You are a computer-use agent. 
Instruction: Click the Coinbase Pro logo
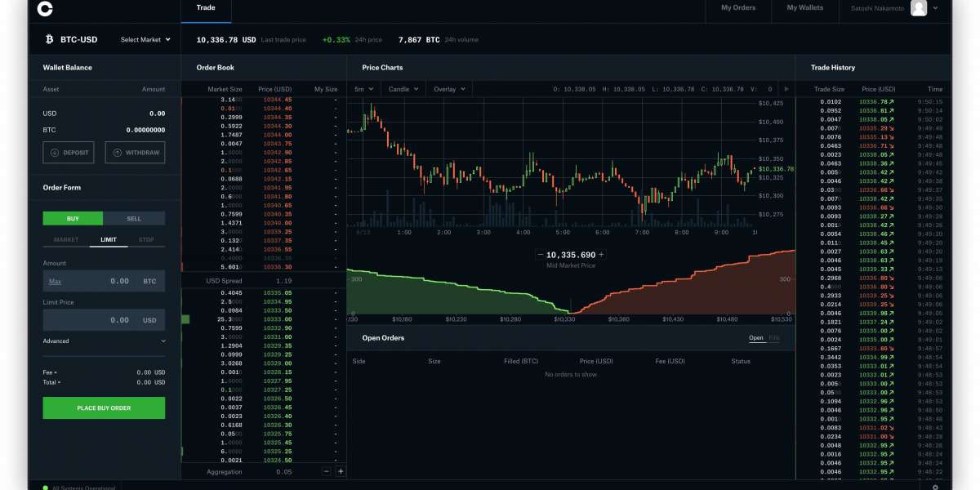pos(46,9)
